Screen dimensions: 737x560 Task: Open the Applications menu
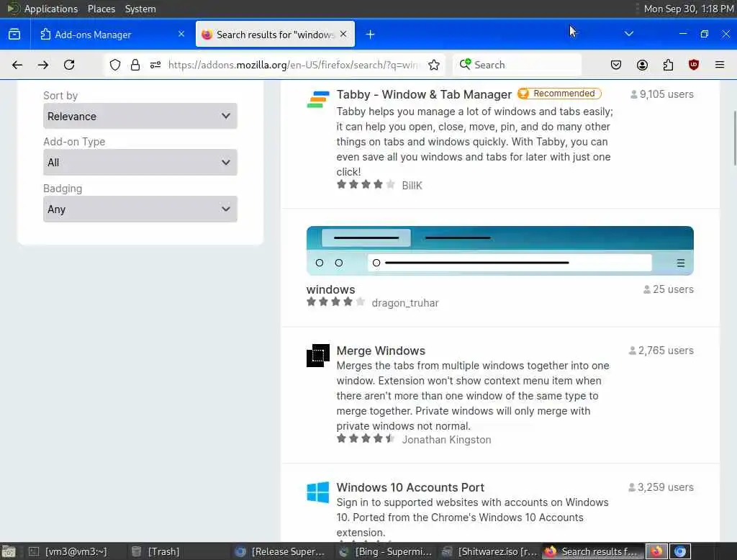[x=51, y=9]
